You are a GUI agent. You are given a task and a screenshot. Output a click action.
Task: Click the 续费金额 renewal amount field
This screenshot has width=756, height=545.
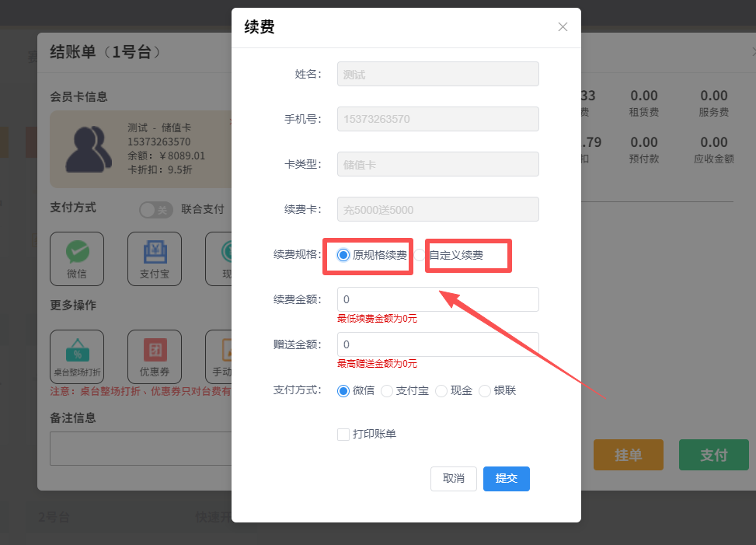click(437, 299)
